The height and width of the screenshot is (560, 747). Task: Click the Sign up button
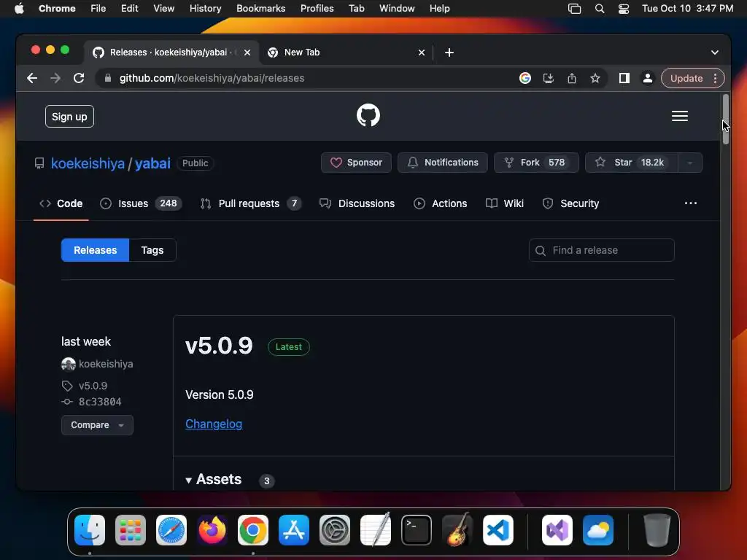[69, 117]
